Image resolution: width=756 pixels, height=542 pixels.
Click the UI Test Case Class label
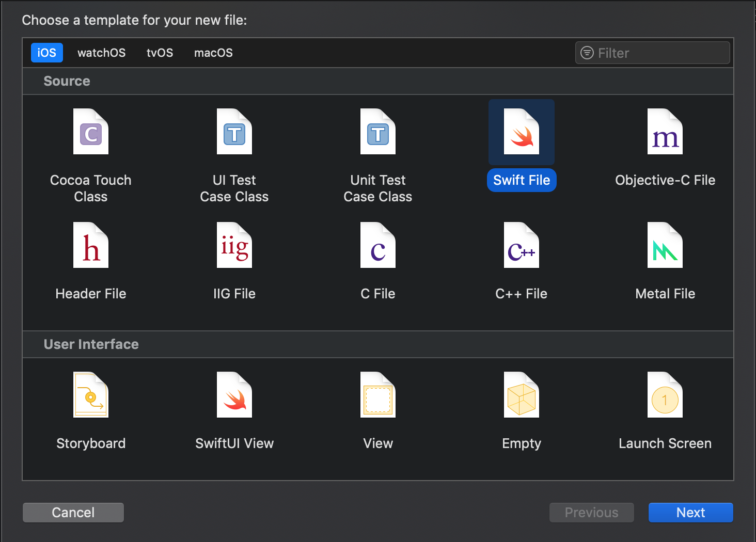coord(234,188)
